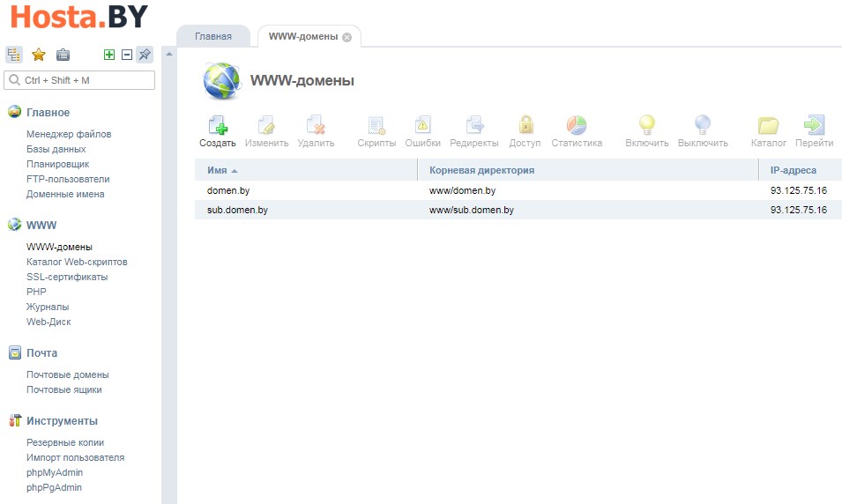Click the www/sub.domen.by directory cell
Viewport: 842px width, 504px height.
pos(472,210)
